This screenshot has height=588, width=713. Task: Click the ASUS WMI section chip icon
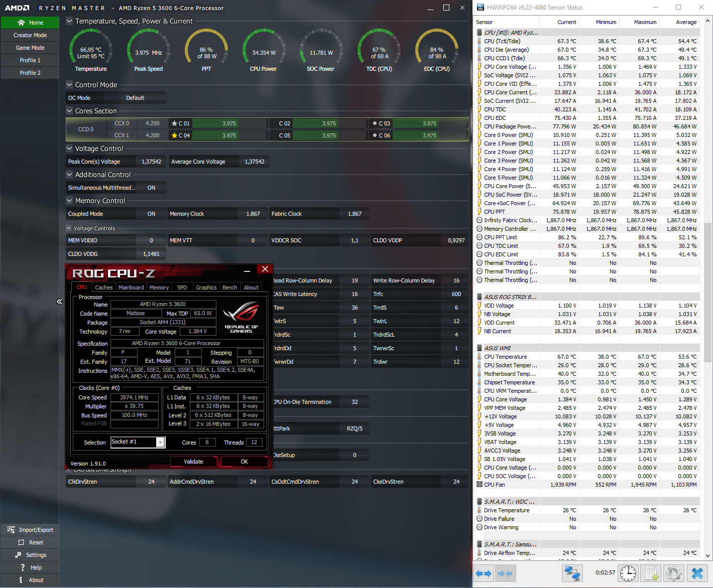(480, 348)
